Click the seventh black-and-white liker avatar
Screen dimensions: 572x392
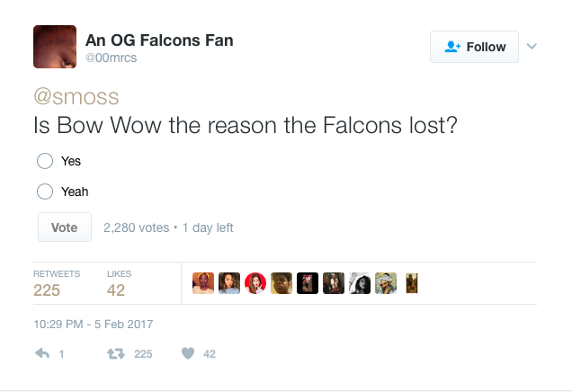click(x=360, y=282)
